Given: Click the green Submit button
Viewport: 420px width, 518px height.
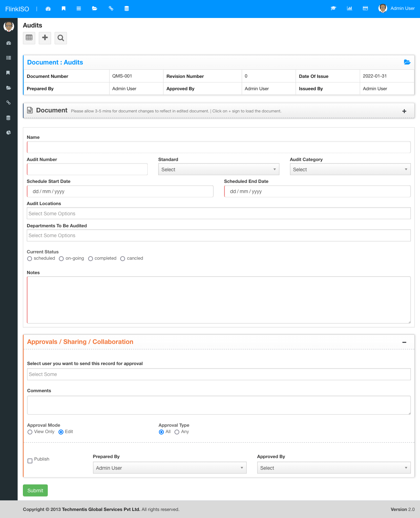Looking at the screenshot, I should pyautogui.click(x=35, y=491).
